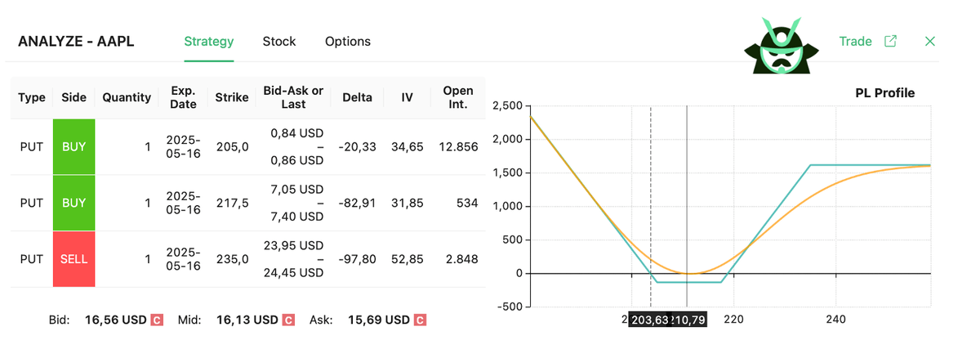980x358 pixels.
Task: Click the Open Int. column header
Action: [x=458, y=97]
